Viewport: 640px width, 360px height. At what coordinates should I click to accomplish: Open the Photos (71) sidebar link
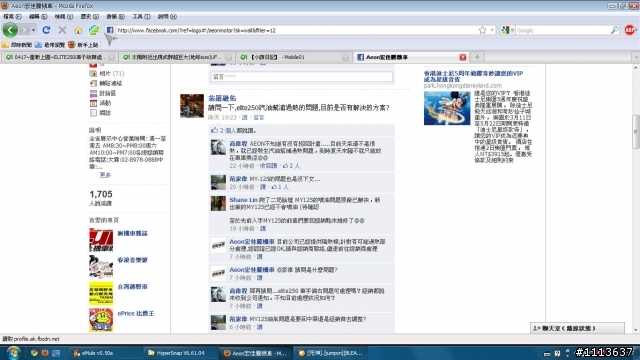pos(107,73)
